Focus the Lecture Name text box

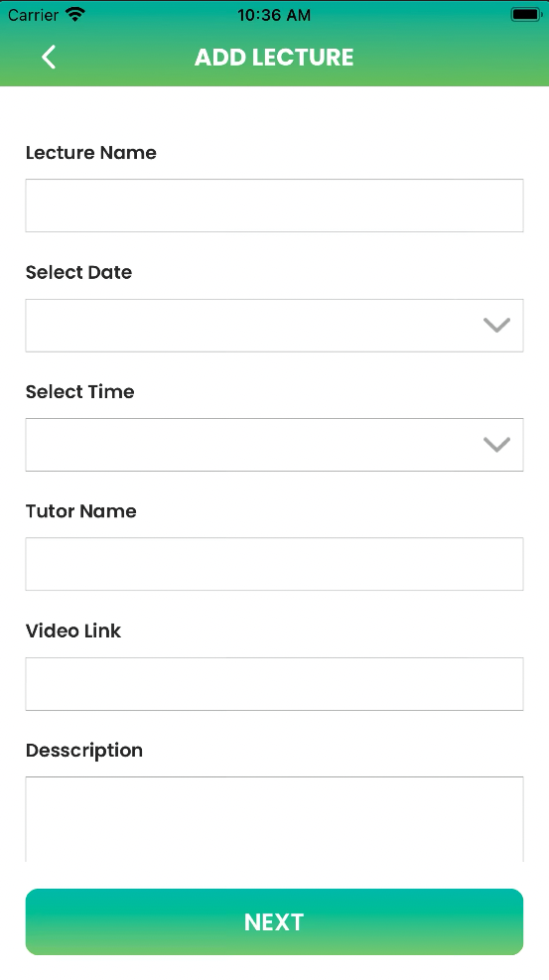point(274,206)
